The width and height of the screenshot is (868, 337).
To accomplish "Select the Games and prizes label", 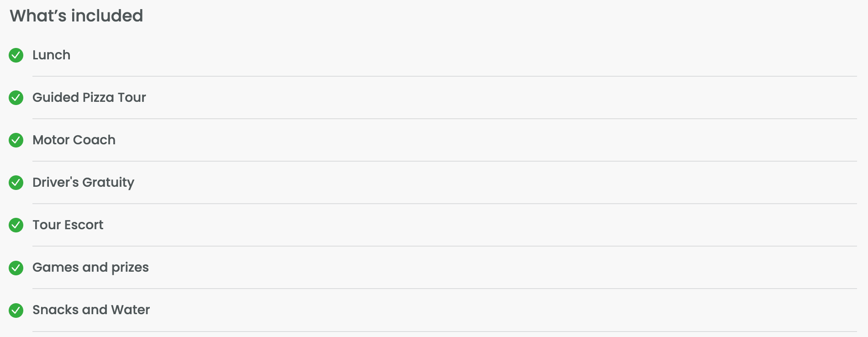I will click(x=90, y=268).
